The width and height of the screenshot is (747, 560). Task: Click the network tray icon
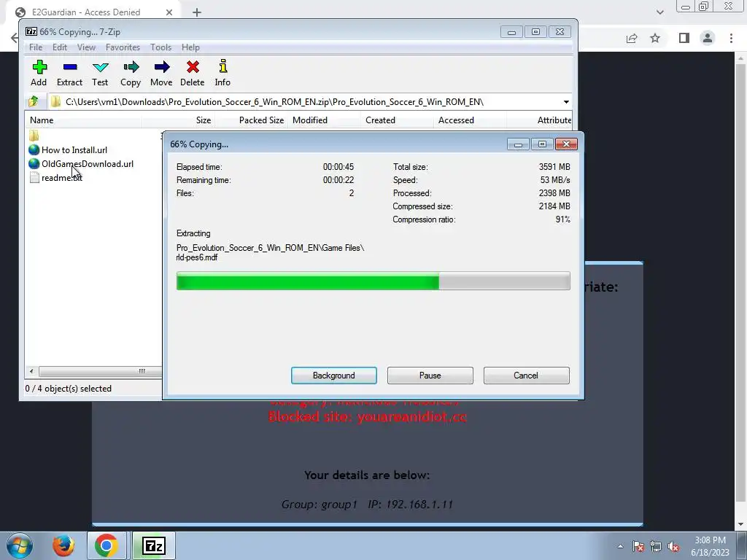click(656, 546)
